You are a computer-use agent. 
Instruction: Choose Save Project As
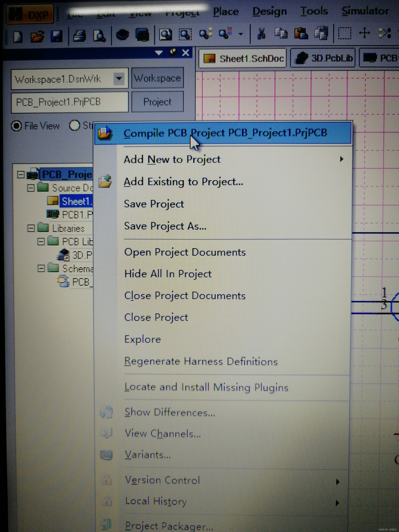(x=223, y=226)
